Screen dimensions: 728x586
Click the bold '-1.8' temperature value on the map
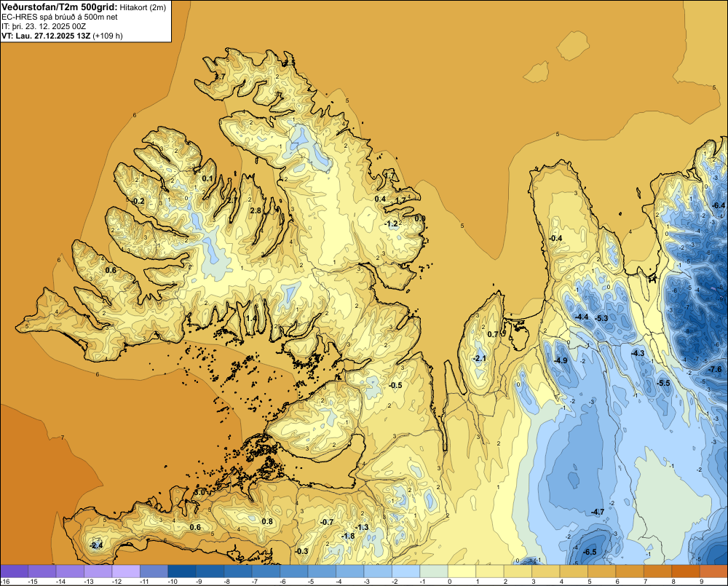pyautogui.click(x=348, y=536)
